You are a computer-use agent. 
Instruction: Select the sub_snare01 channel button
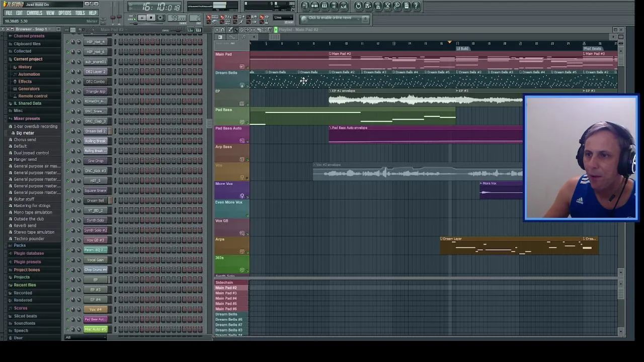coord(96,62)
